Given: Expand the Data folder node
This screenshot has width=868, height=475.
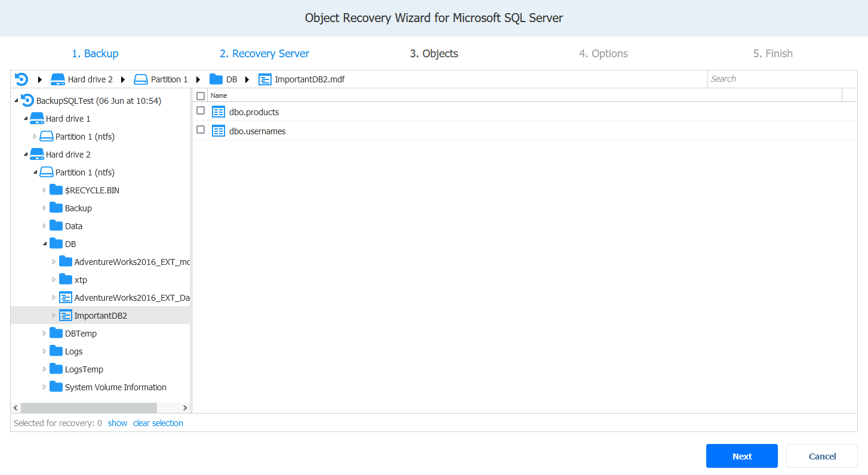Looking at the screenshot, I should pyautogui.click(x=45, y=226).
